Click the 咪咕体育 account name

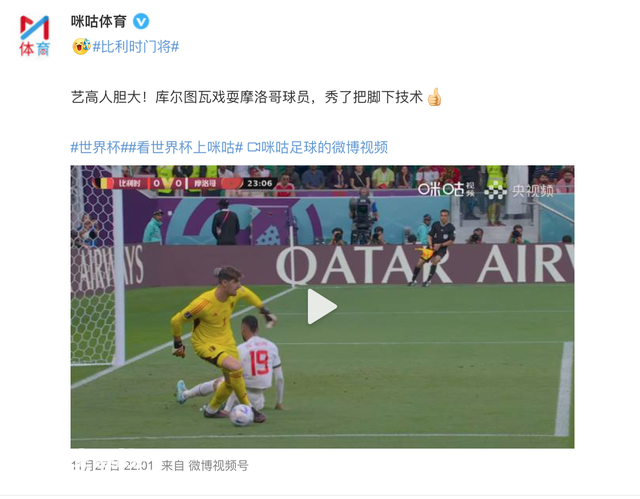(x=99, y=21)
